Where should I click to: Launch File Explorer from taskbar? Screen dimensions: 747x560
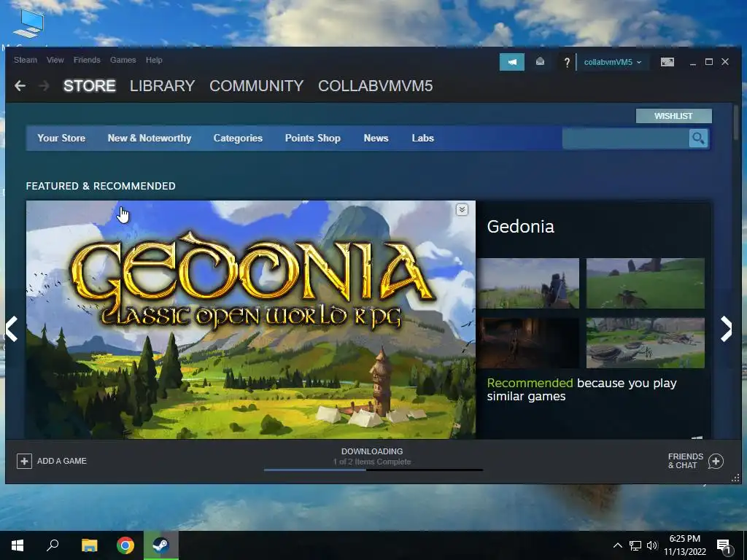coord(89,545)
